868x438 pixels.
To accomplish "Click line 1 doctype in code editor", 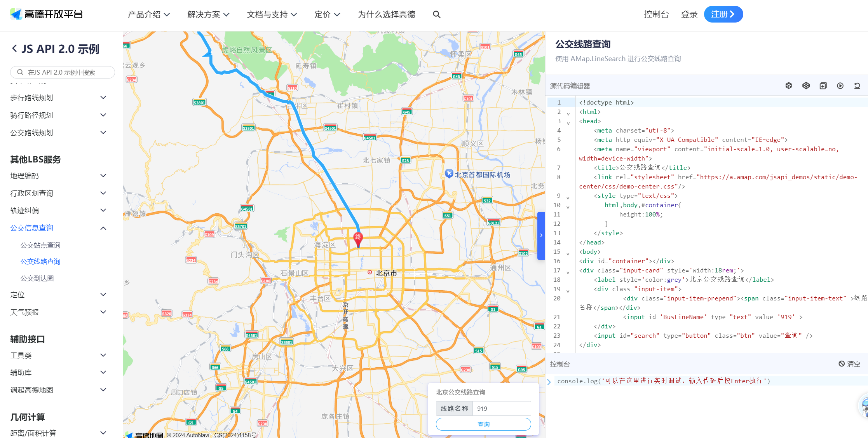I will click(x=606, y=103).
